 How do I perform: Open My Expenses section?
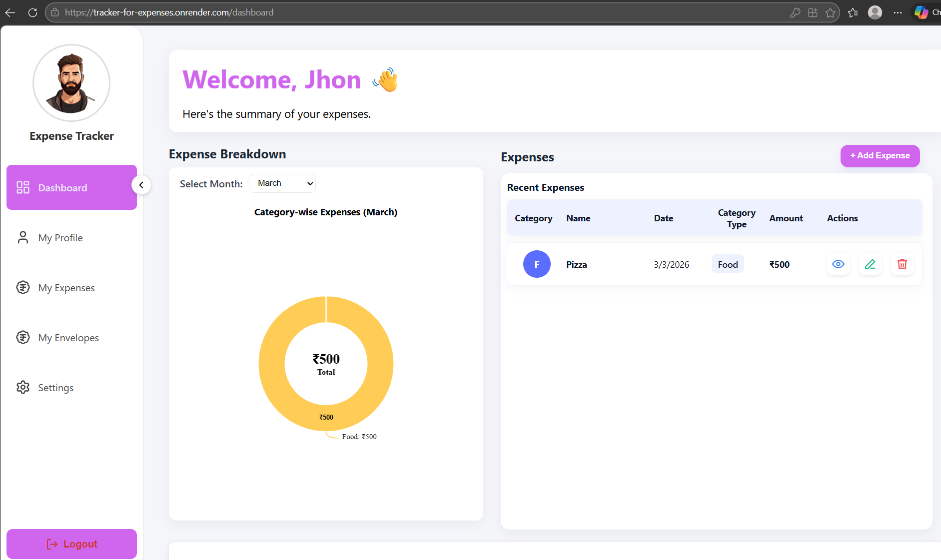point(66,288)
